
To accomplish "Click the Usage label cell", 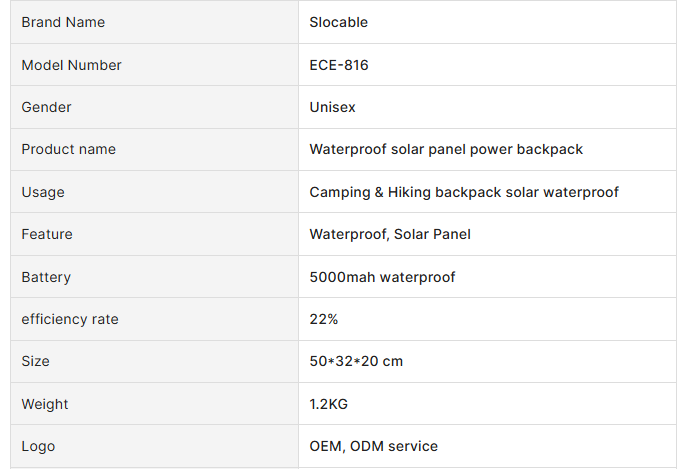I will pos(43,192).
